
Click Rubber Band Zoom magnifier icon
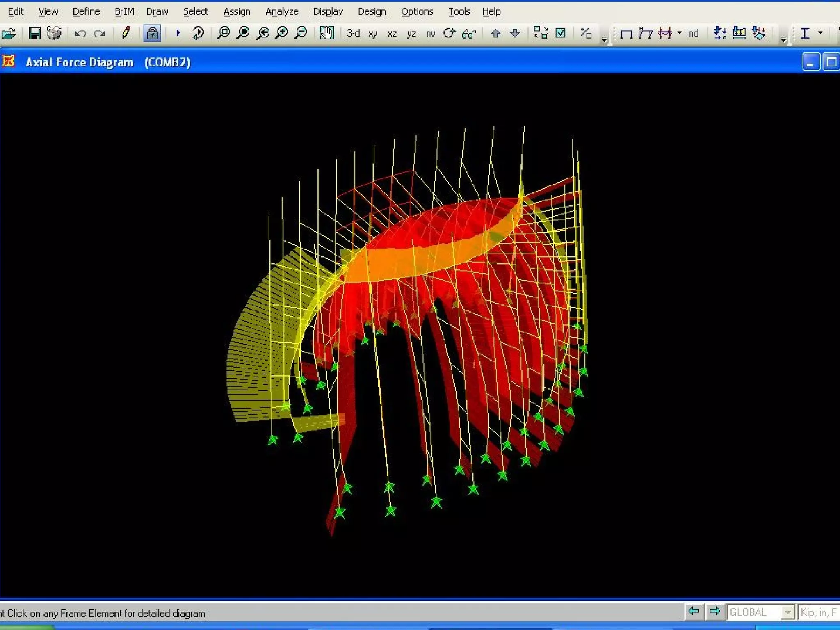pyautogui.click(x=224, y=33)
